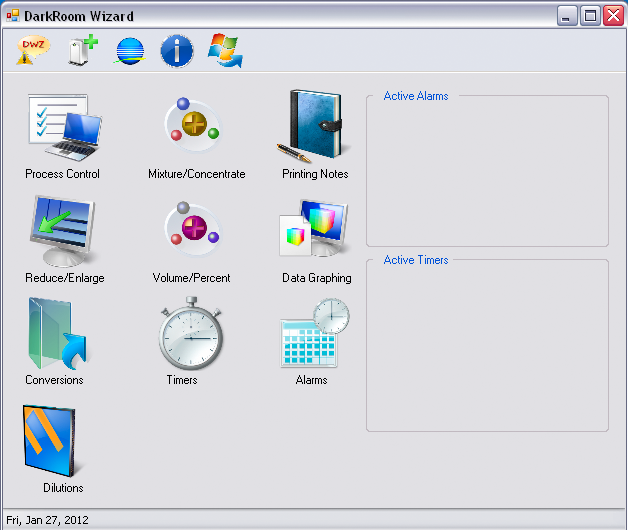Open the Conversions tool

(56, 336)
